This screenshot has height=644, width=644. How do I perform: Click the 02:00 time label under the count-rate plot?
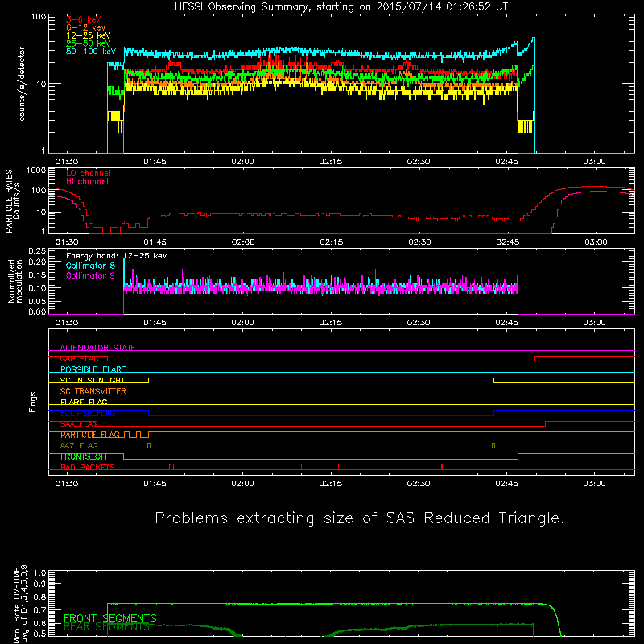[x=243, y=162]
